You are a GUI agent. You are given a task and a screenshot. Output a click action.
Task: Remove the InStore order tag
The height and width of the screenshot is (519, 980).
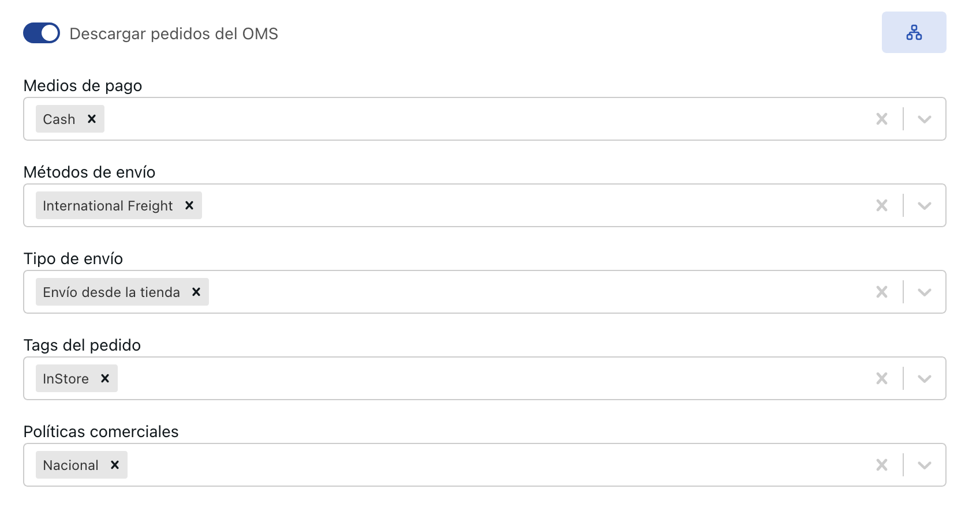[x=105, y=378]
